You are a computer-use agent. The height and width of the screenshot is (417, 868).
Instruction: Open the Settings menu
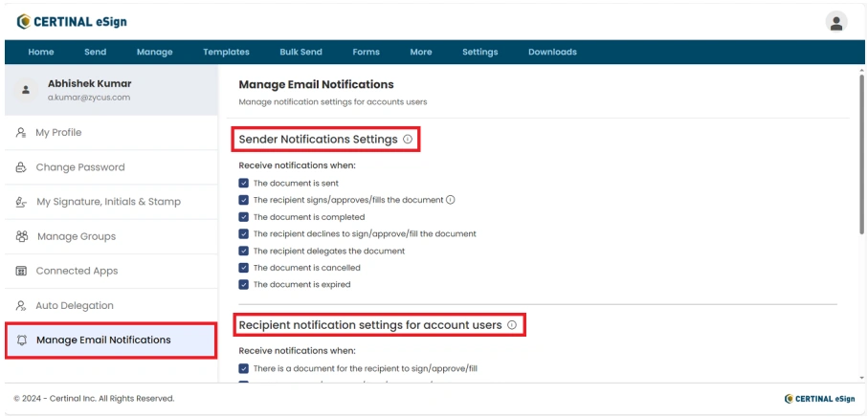(480, 52)
